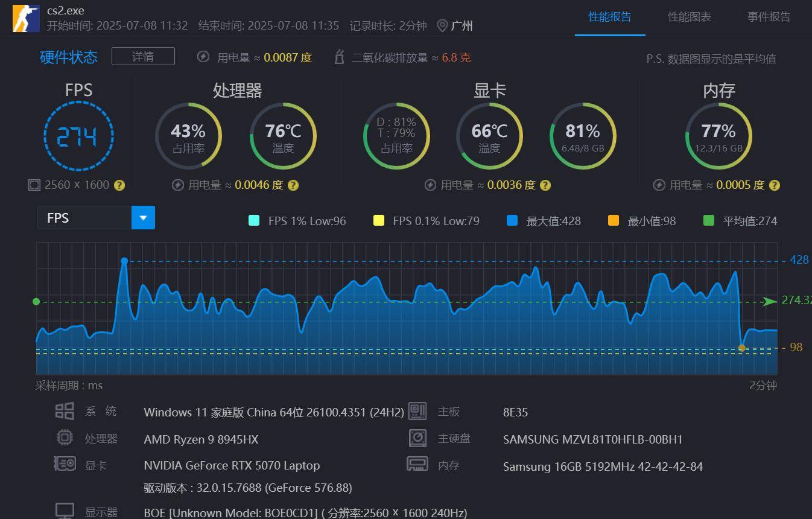Switch to the 性能图表 tab
The image size is (812, 519).
pos(689,17)
